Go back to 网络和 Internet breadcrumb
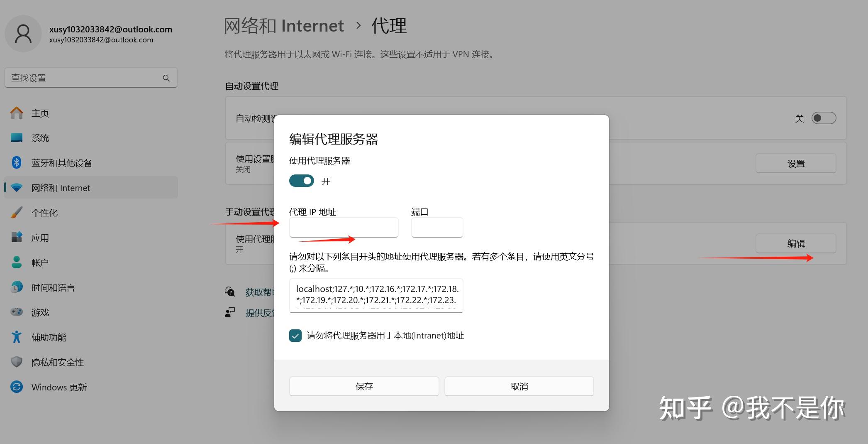The width and height of the screenshot is (868, 444). (283, 25)
